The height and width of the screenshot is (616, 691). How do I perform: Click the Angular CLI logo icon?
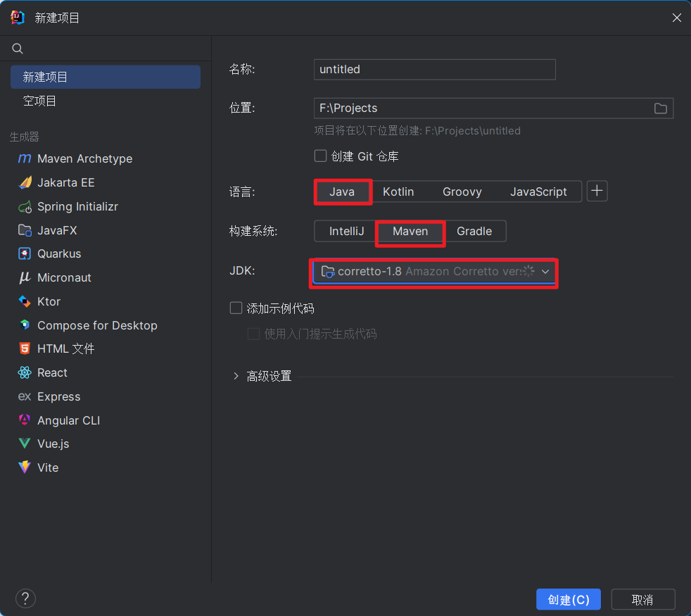click(25, 420)
